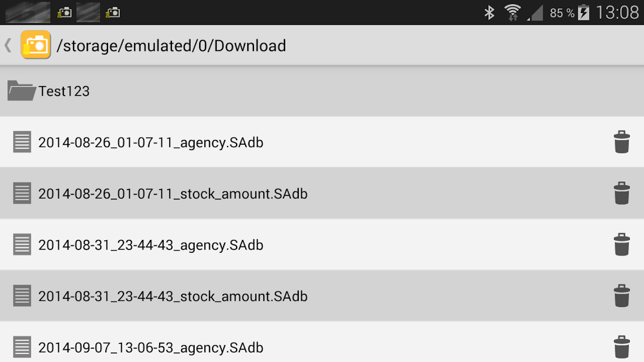Tap the /storage/emulated/0/Download path title

point(171,46)
